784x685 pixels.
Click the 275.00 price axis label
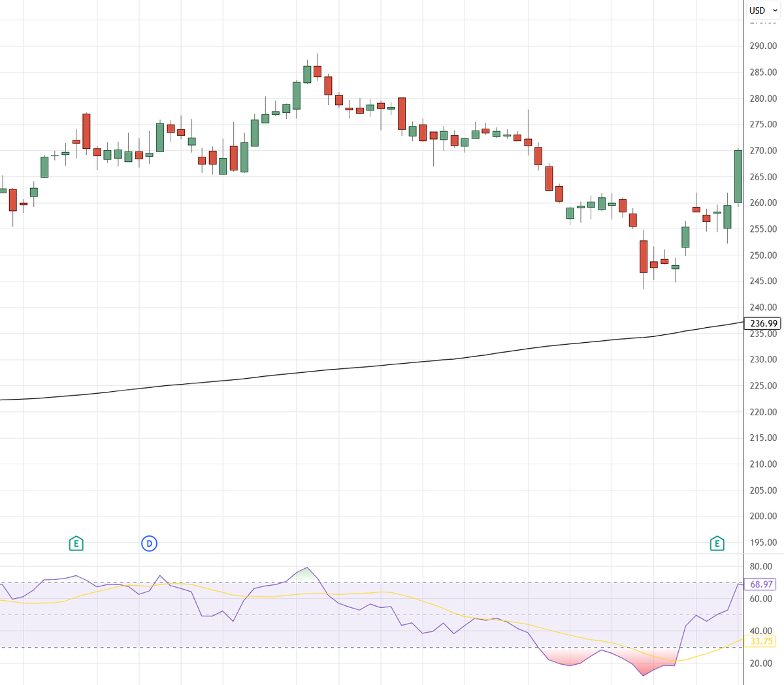(x=763, y=124)
